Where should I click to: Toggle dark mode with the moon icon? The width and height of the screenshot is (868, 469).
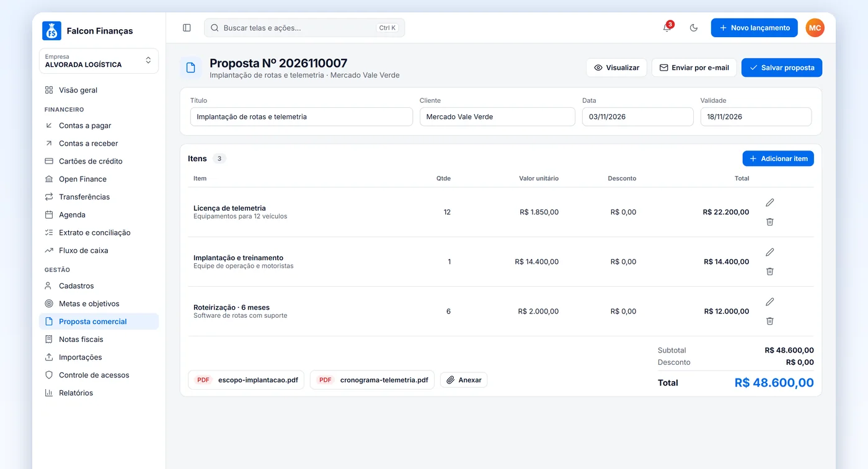click(694, 28)
